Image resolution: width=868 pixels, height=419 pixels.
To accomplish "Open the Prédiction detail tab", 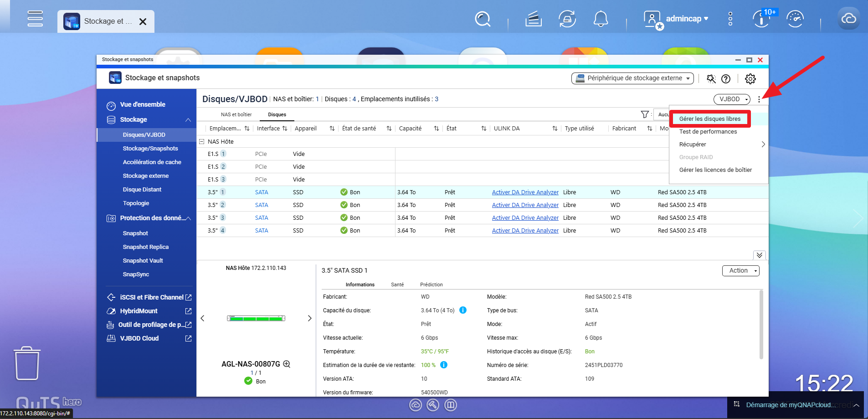I will (431, 285).
